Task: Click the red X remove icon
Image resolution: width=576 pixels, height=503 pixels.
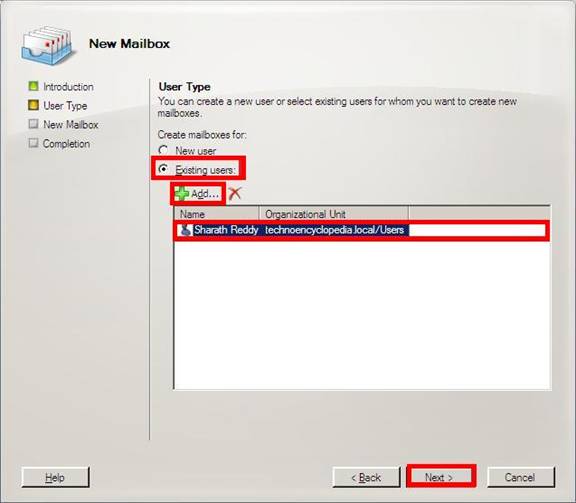Action: 235,193
